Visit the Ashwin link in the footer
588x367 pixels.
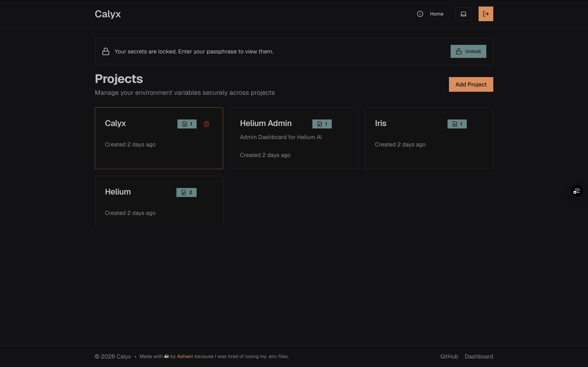[x=185, y=356]
